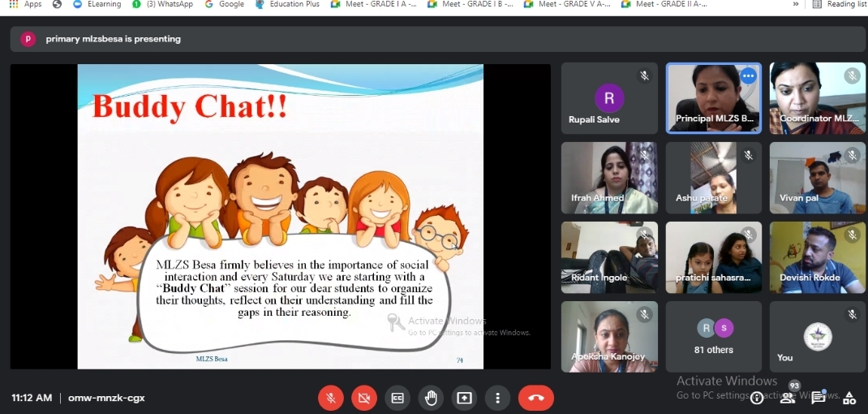Toggle closed captions on
The height and width of the screenshot is (414, 868).
point(397,398)
